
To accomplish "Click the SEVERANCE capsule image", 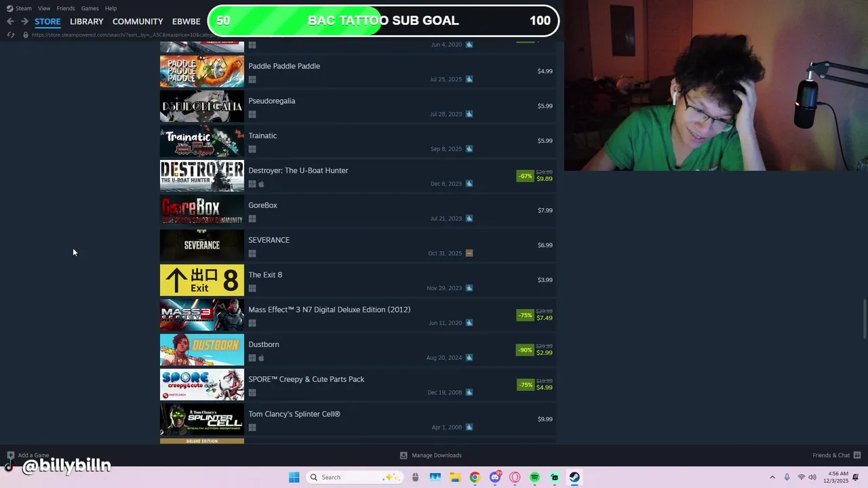I will [202, 245].
